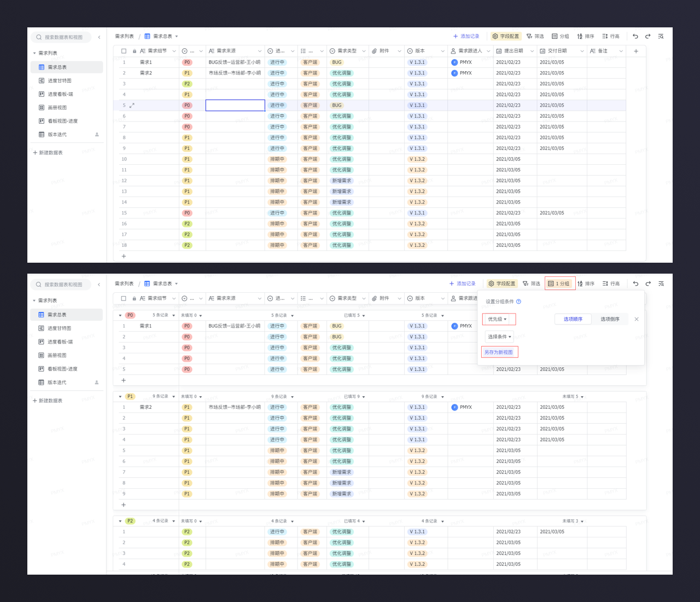This screenshot has height=602, width=700.
Task: Close the grouping condition row X
Action: (637, 319)
